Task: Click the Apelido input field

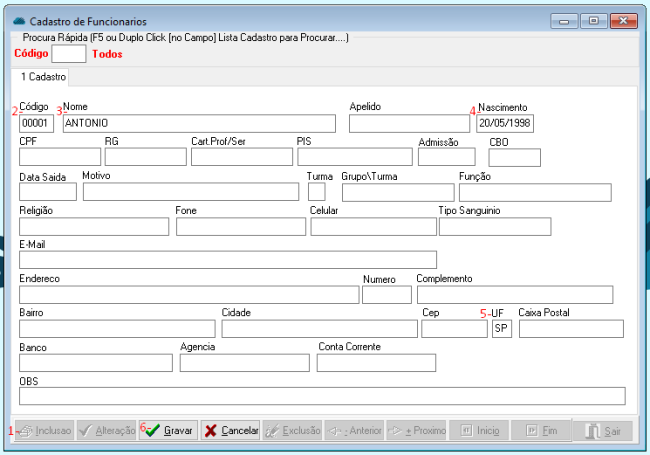Action: (x=409, y=124)
